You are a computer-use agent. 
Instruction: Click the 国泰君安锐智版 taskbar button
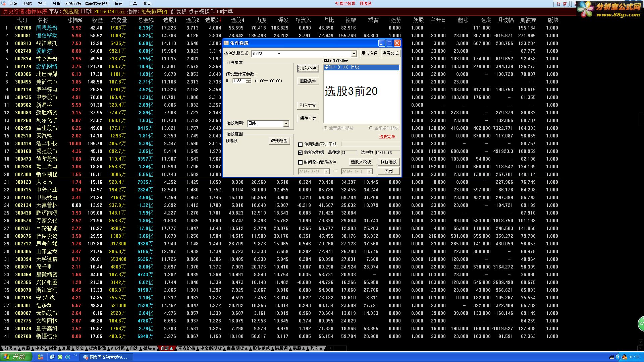107,357
